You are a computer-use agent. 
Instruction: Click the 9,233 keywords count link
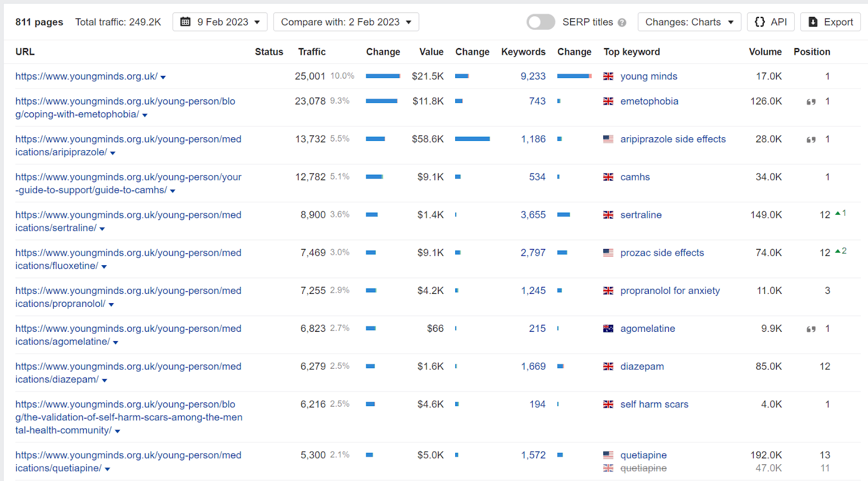[533, 76]
